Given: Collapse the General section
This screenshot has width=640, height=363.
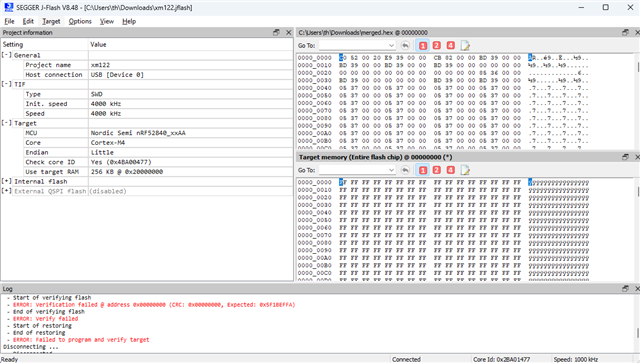Looking at the screenshot, I should pyautogui.click(x=7, y=55).
